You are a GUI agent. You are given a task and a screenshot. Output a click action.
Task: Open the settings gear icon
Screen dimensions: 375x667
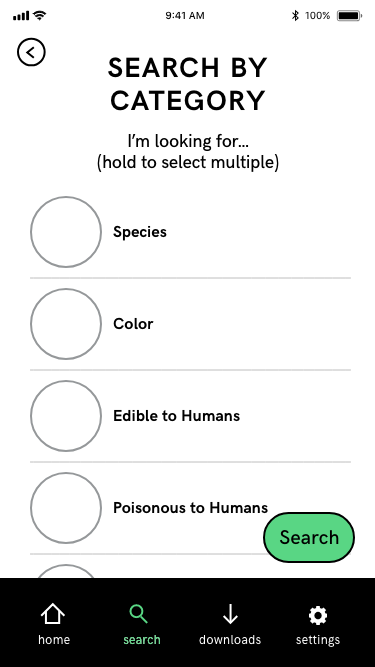point(318,615)
